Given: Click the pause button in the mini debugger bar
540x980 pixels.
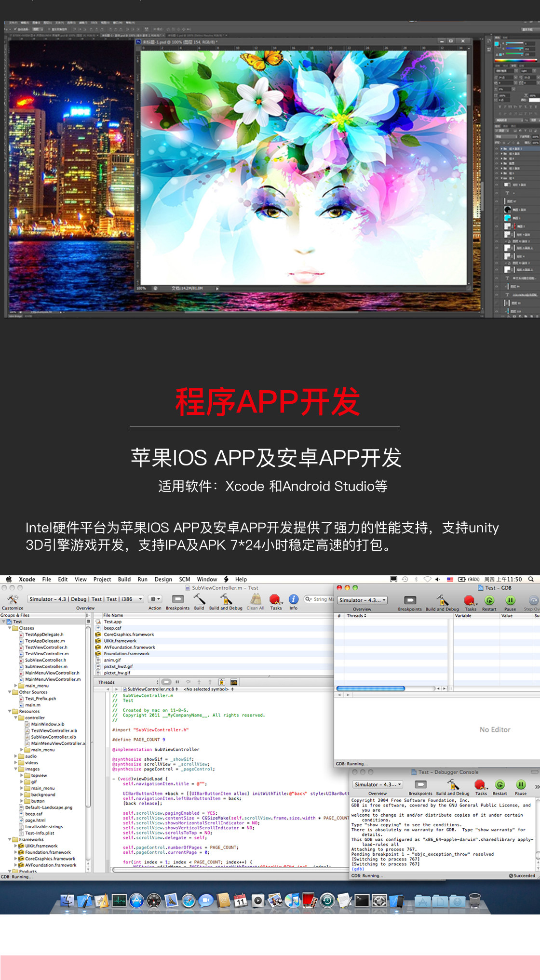Looking at the screenshot, I should [177, 682].
